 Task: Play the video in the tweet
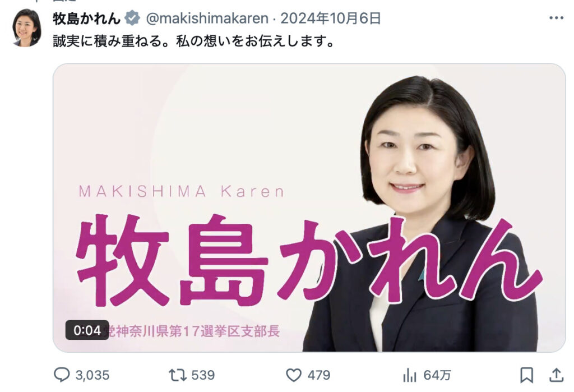pyautogui.click(x=309, y=207)
